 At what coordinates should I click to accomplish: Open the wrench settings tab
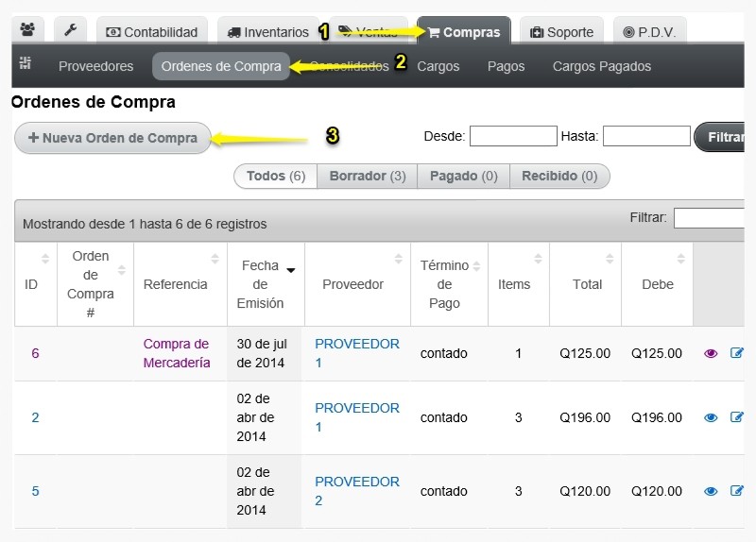click(x=70, y=30)
